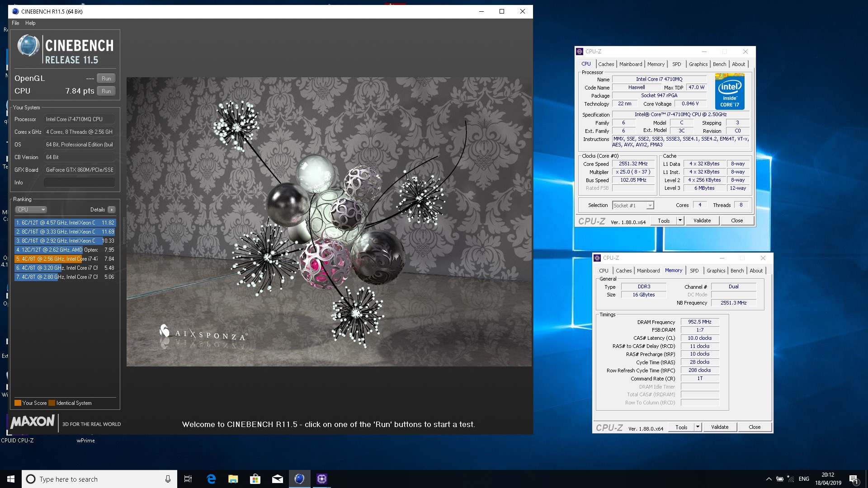
Task: Open Socket #1 selection dropdown in CPU-Z
Action: [x=633, y=206]
